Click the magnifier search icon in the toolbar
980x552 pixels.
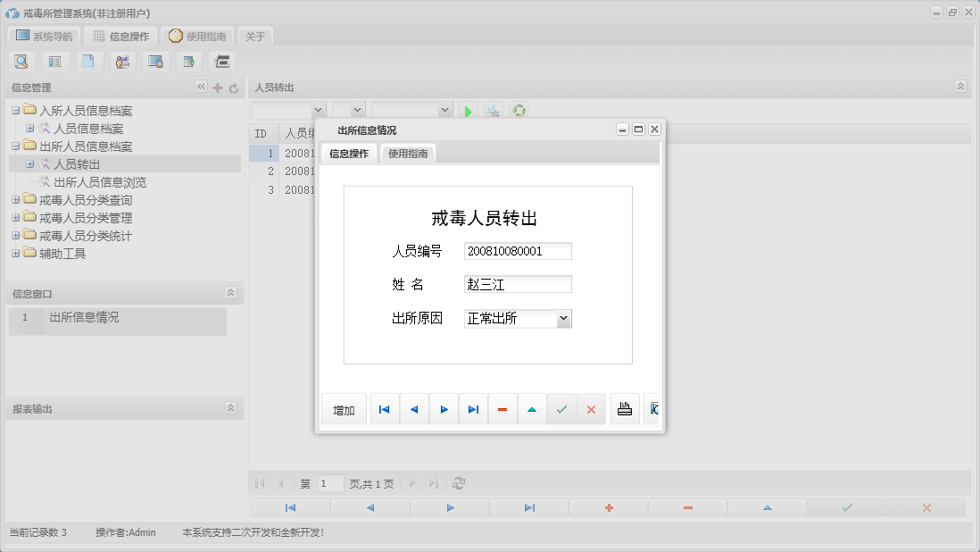(x=21, y=61)
